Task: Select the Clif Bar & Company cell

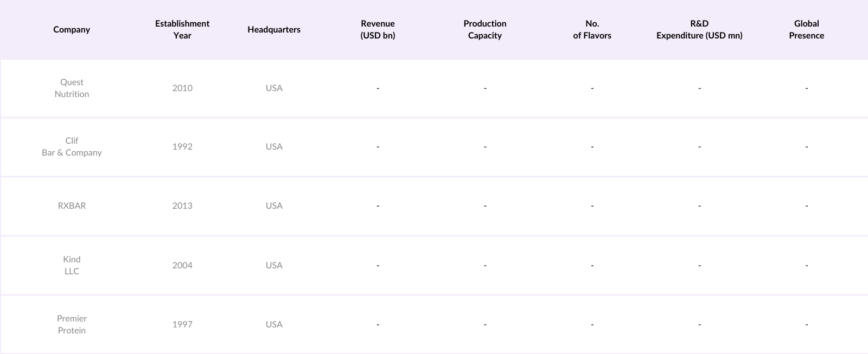Action: (72, 146)
